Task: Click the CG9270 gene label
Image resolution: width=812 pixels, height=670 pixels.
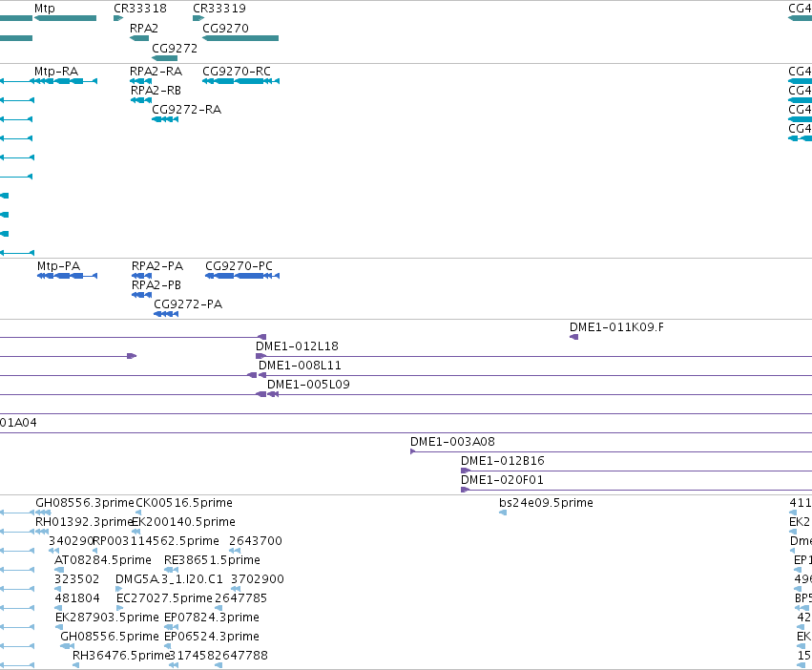Action: (x=226, y=29)
